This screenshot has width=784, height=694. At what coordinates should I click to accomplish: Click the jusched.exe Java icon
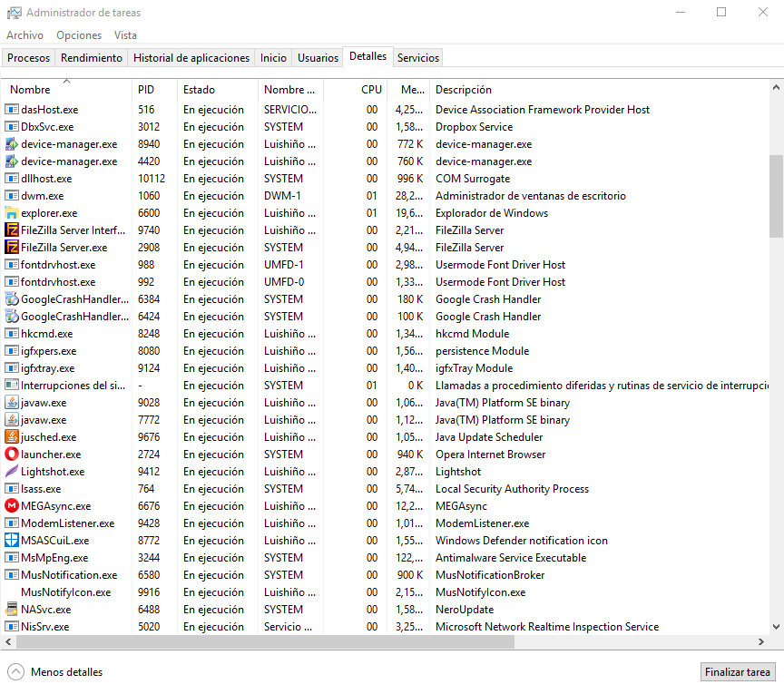click(x=12, y=437)
